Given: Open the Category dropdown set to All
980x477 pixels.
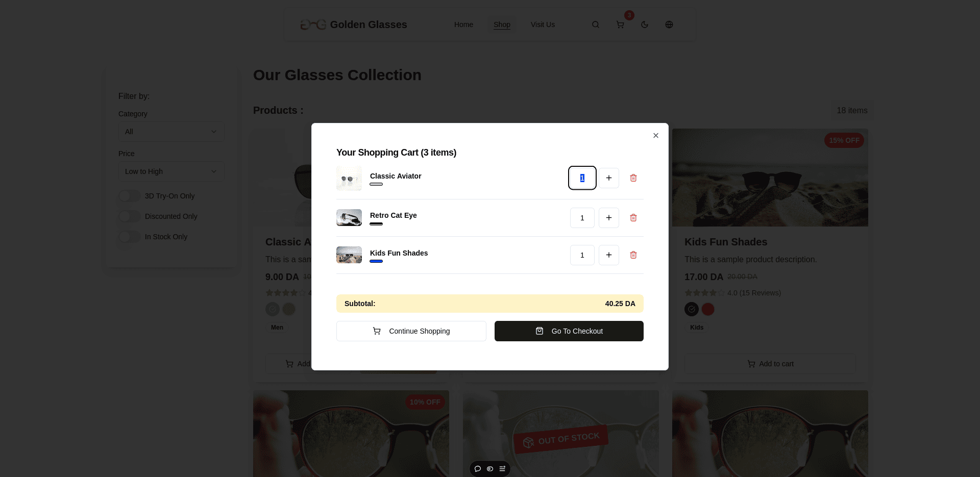Looking at the screenshot, I should pyautogui.click(x=171, y=132).
